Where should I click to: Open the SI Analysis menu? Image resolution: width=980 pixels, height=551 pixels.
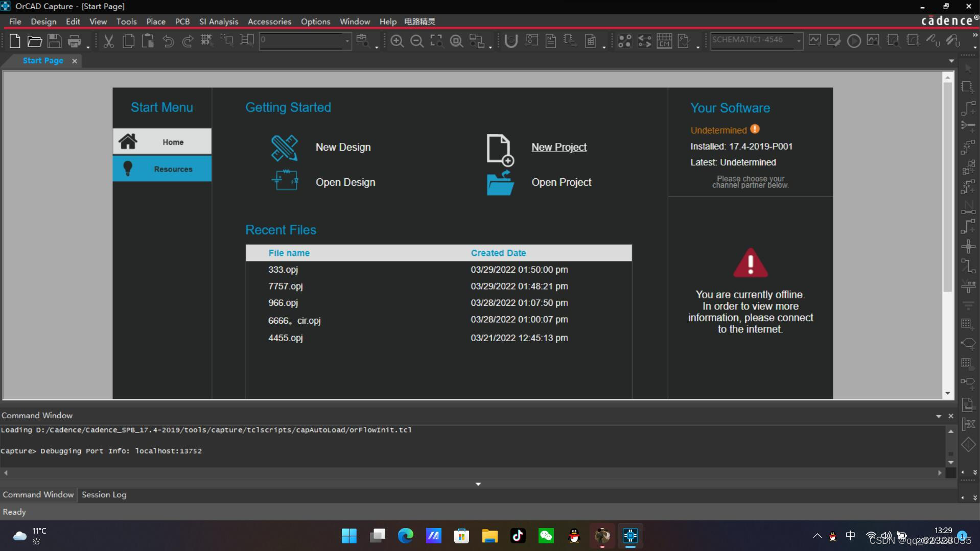[x=219, y=21]
